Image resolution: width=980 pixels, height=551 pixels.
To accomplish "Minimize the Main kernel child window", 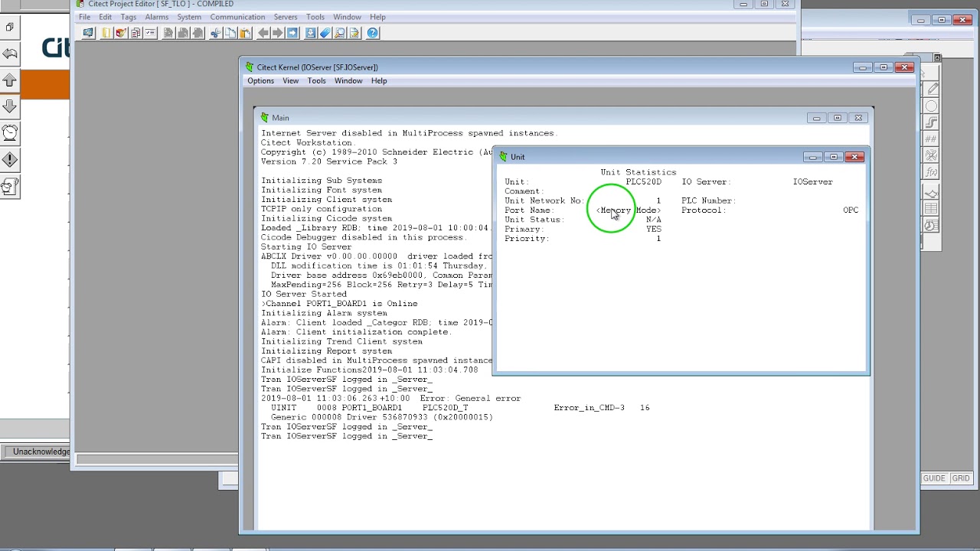I will click(816, 118).
